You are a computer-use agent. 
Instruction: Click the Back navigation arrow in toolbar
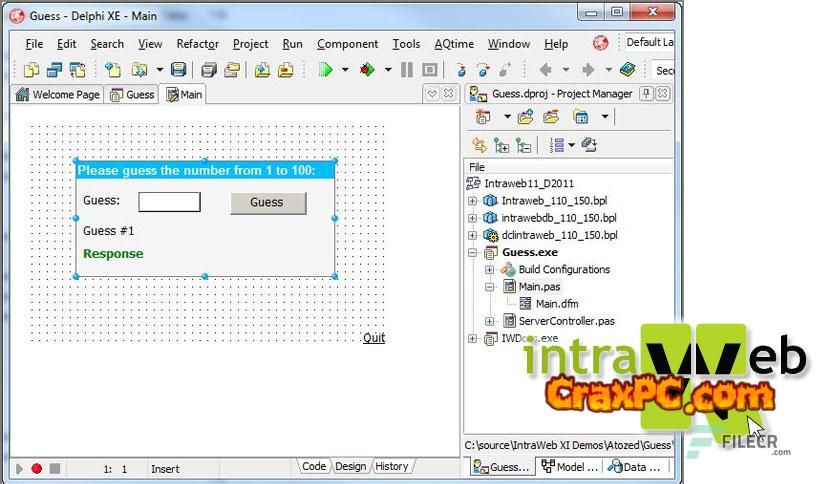pyautogui.click(x=545, y=70)
